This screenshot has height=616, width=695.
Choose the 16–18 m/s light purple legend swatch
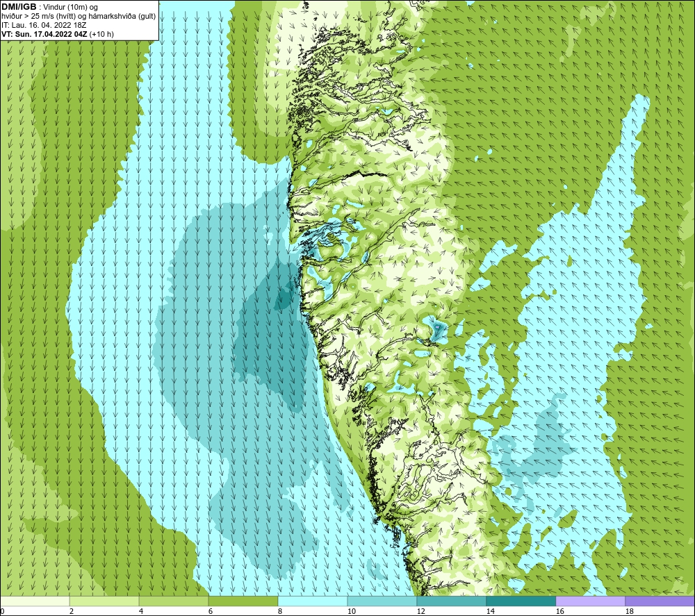click(x=590, y=601)
